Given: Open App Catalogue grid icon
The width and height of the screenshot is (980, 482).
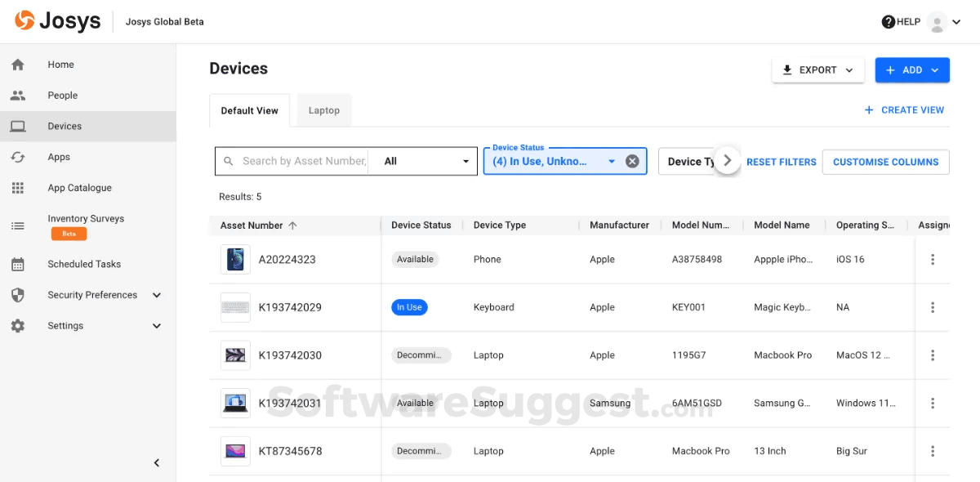Looking at the screenshot, I should [18, 188].
